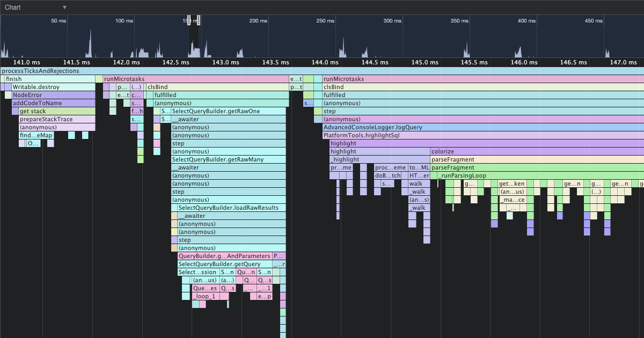Open the Chart view dropdown
Viewport: 644px width, 338px height.
(35, 8)
